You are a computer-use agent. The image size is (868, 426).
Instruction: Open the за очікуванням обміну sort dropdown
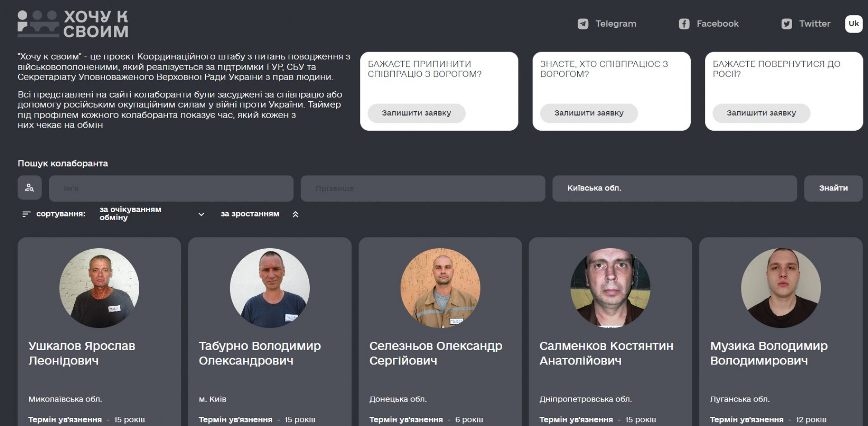(152, 214)
